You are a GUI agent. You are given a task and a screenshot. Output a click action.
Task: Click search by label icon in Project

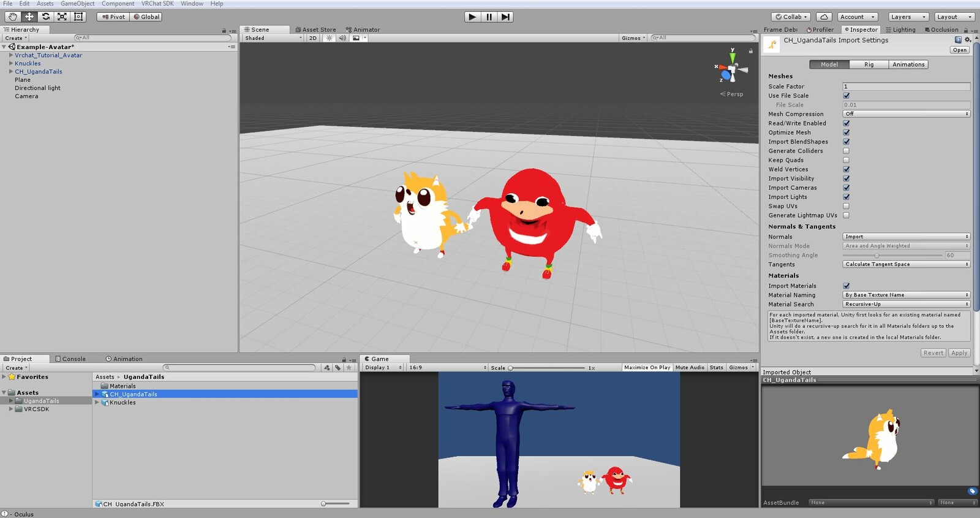337,368
